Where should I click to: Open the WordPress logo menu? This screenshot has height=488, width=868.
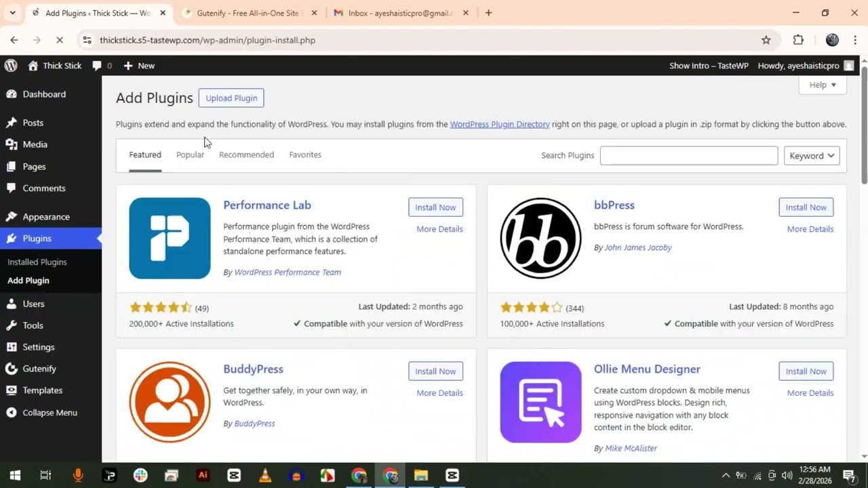[x=11, y=66]
